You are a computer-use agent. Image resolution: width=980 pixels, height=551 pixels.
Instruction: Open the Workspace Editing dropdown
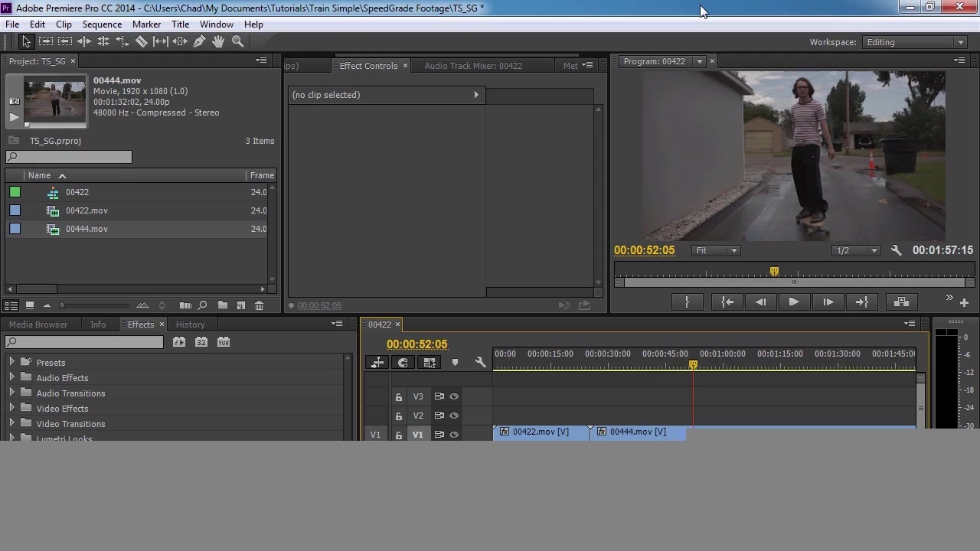[915, 42]
